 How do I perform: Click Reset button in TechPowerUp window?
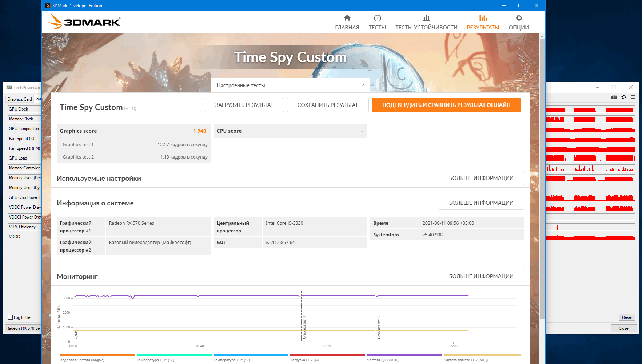[627, 317]
